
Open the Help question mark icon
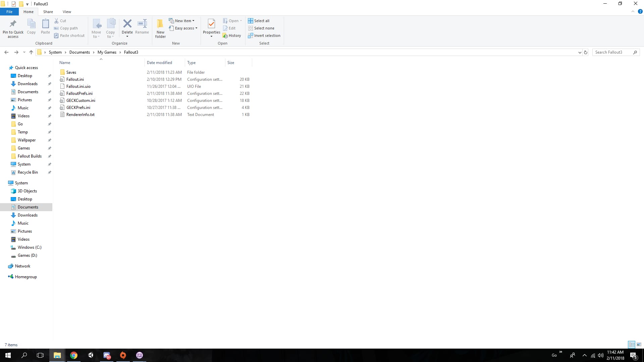[x=640, y=11]
